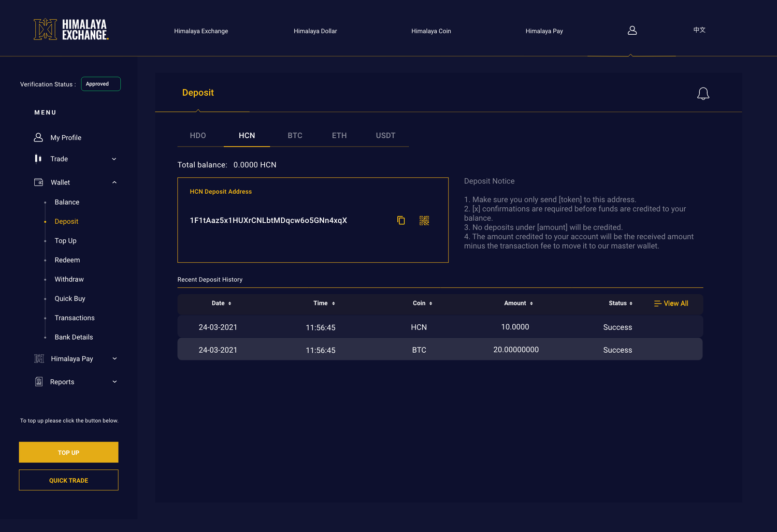
Task: Open Himalaya Exchange in top navigation
Action: (x=201, y=31)
